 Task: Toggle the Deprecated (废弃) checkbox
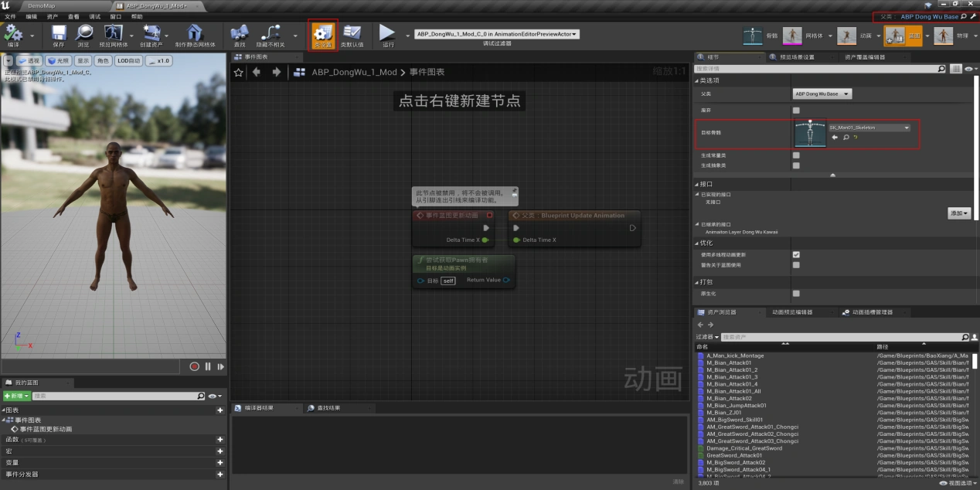tap(796, 111)
